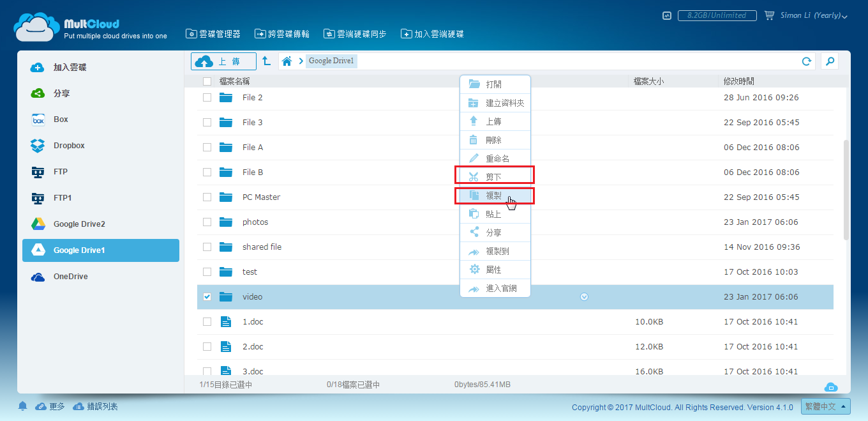Expand the video row dropdown arrow
The width and height of the screenshot is (868, 421).
[584, 296]
